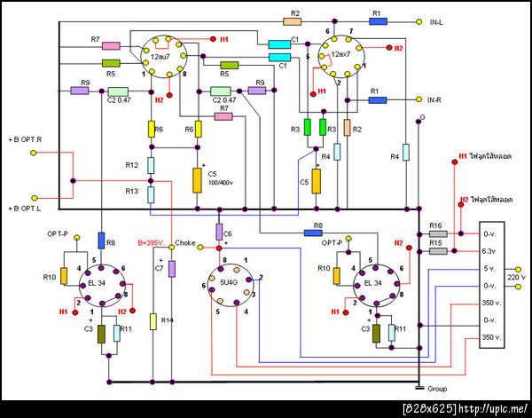Click the IN-L input terminal dot

[419, 22]
